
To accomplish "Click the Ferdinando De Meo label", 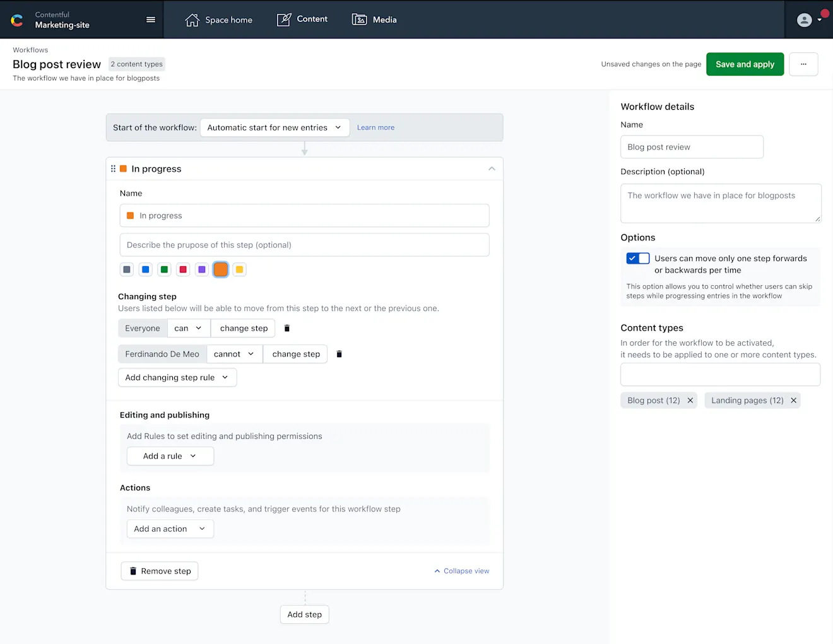I will (162, 354).
